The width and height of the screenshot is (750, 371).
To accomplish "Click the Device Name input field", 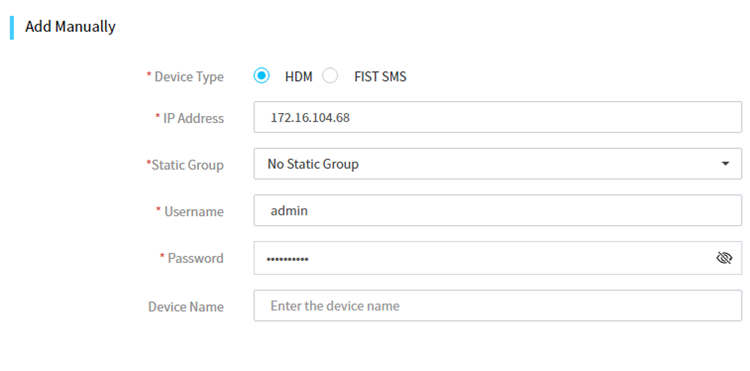I will point(497,306).
